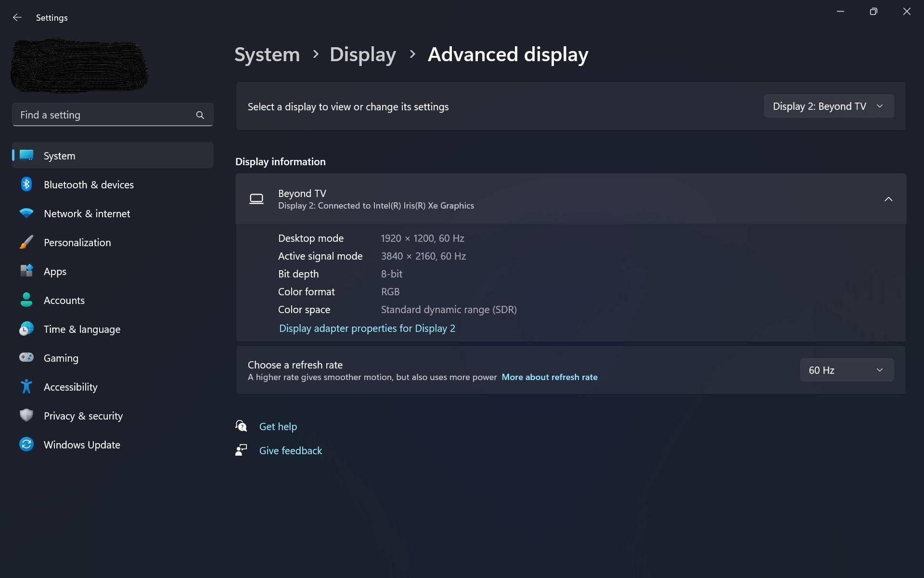
Task: Open Display adapter properties for Display 2
Action: (367, 328)
